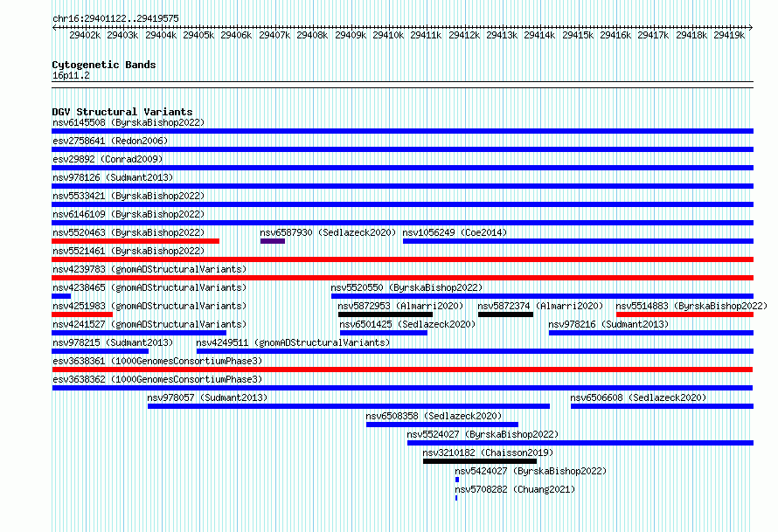Click the DGV Structural Variants track title
The height and width of the screenshot is (532, 778).
[x=122, y=112]
